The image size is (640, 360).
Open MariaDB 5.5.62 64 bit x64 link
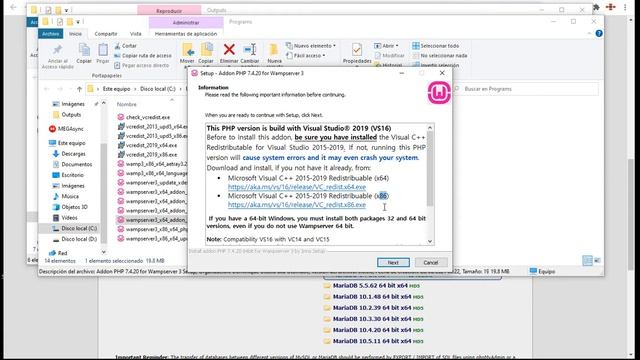[x=370, y=285]
